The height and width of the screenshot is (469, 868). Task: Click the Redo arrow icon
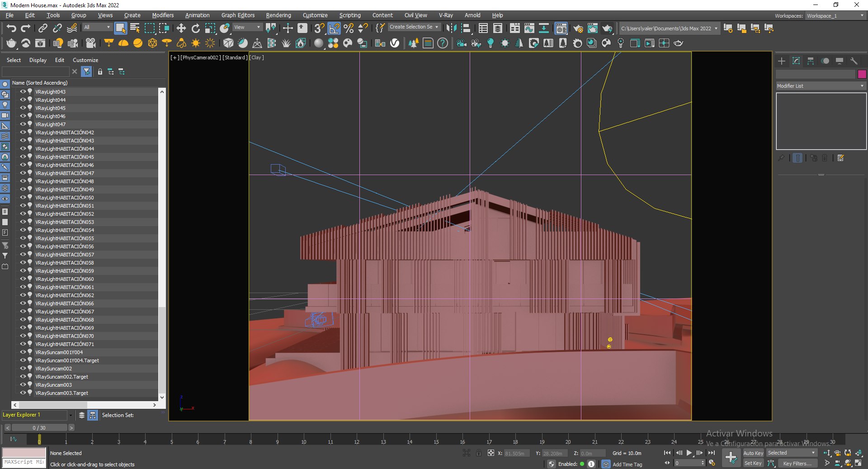[26, 28]
